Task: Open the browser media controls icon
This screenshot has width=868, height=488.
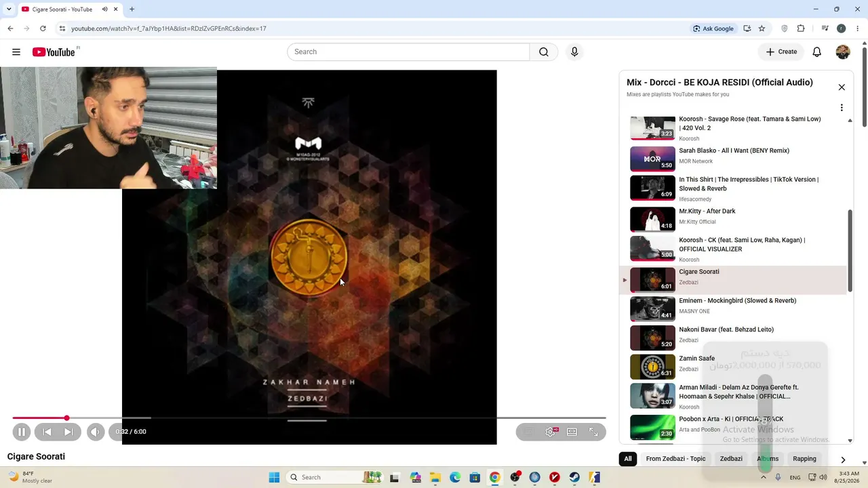Action: point(825,28)
